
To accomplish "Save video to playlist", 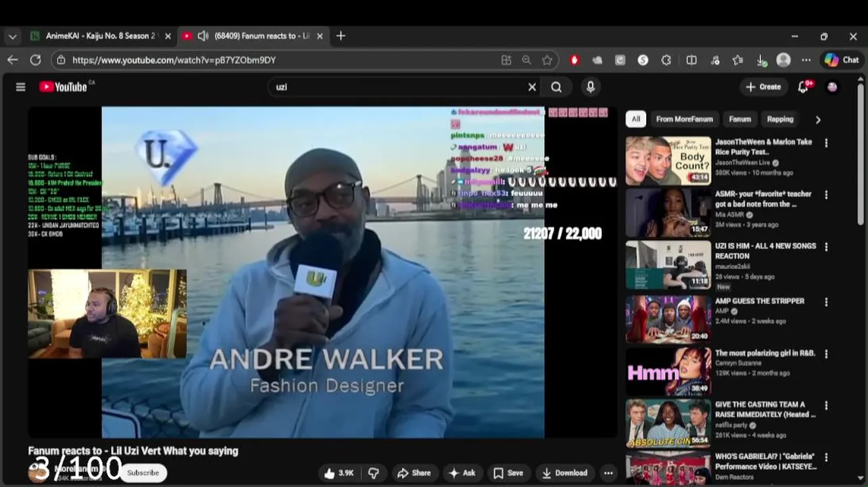I will click(508, 473).
